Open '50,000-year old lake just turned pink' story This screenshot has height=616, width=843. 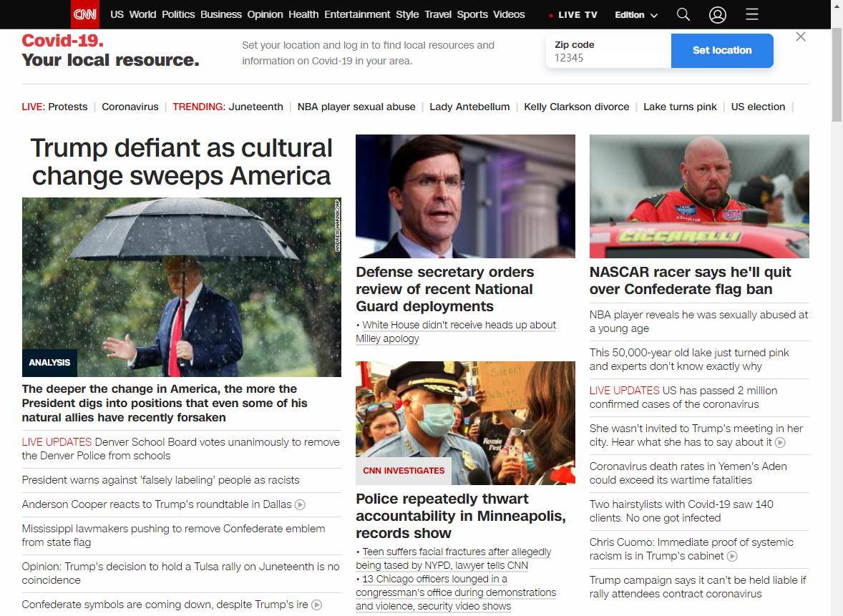pyautogui.click(x=689, y=360)
